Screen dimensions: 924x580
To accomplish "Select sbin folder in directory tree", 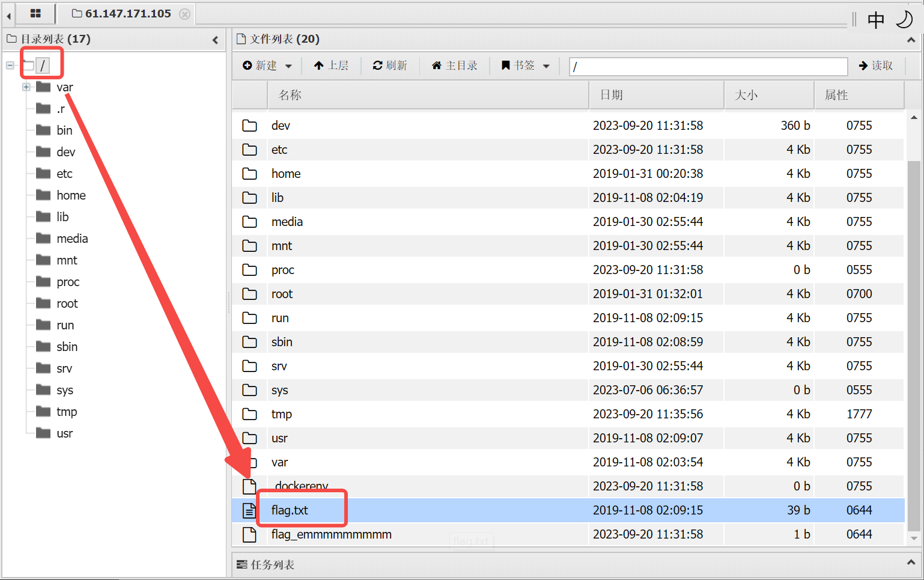I will (x=67, y=347).
